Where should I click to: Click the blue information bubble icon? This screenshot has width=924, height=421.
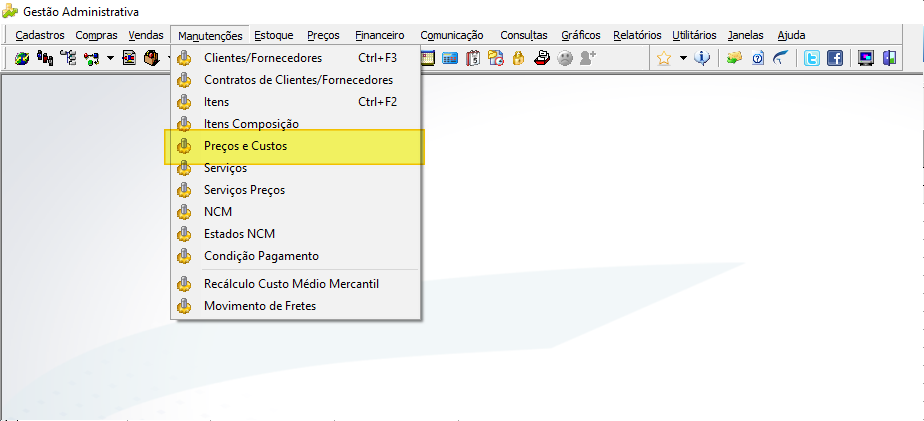click(x=702, y=58)
